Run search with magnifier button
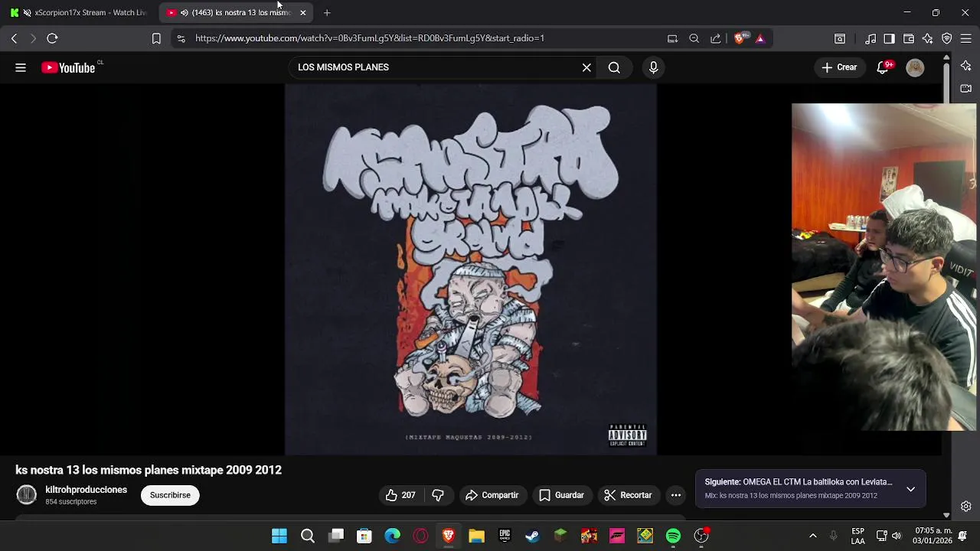 tap(614, 67)
